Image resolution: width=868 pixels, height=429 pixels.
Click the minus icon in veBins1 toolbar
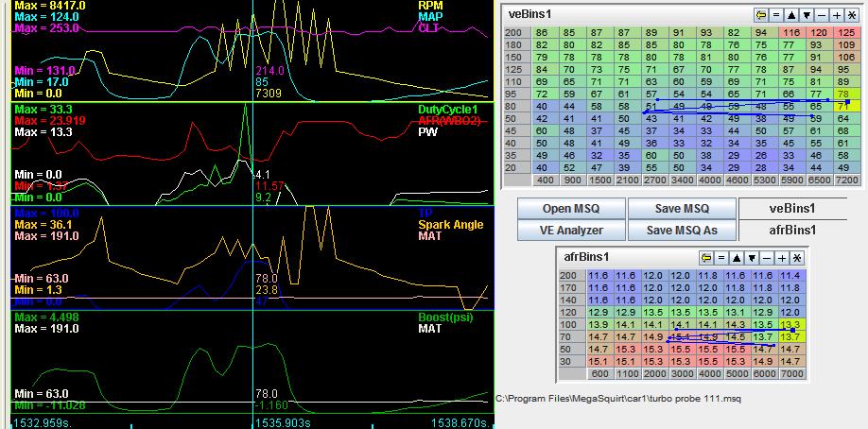pyautogui.click(x=822, y=15)
